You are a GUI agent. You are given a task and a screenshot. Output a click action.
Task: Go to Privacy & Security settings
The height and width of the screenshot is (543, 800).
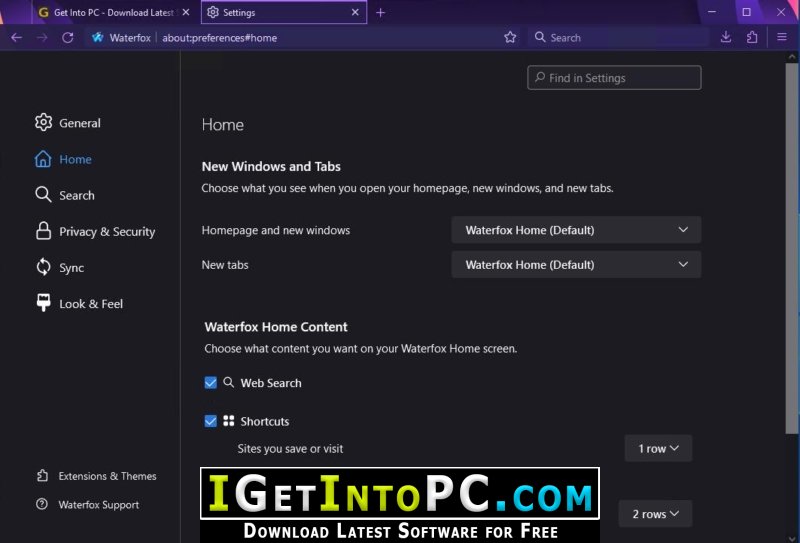click(106, 232)
